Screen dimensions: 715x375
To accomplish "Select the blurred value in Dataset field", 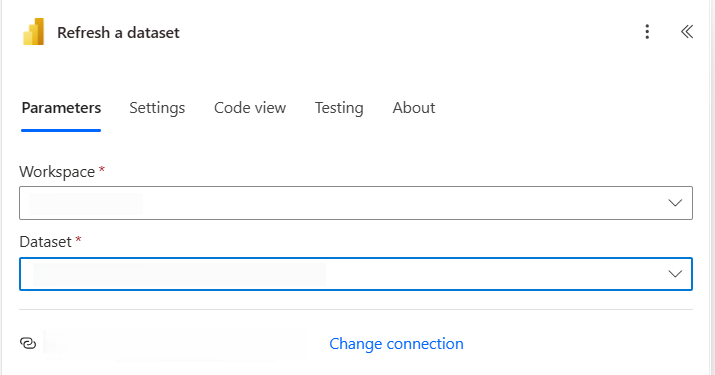I will click(x=179, y=275).
